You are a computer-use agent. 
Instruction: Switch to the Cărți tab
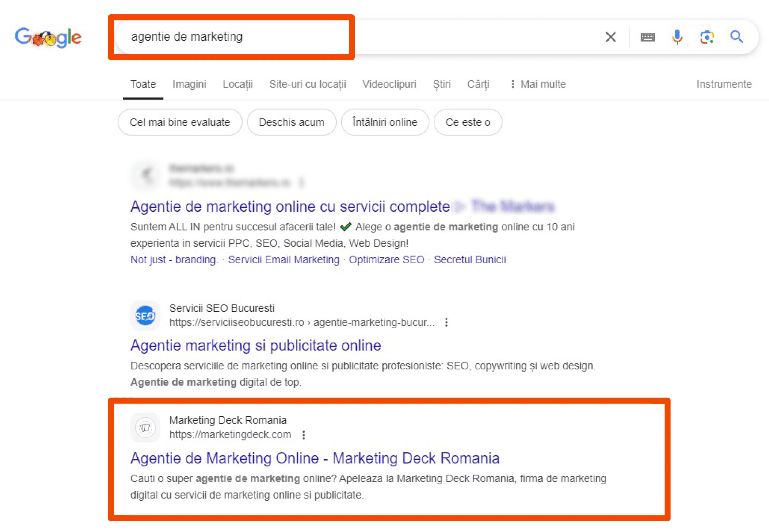point(478,84)
